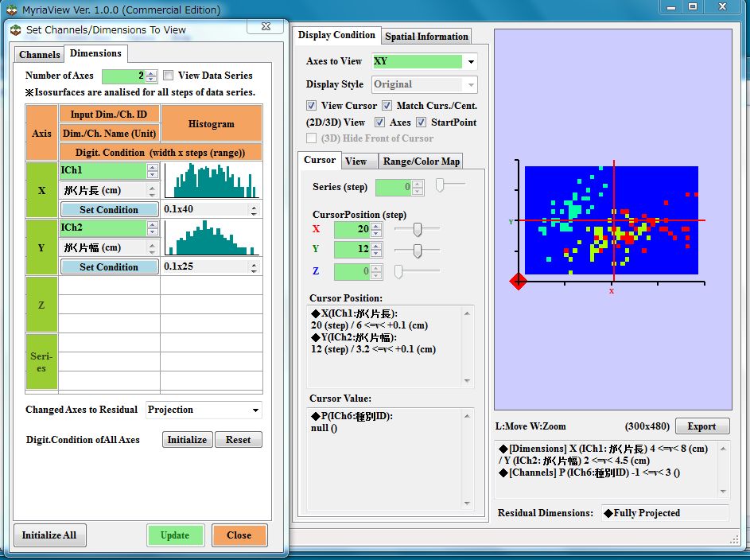Click the Y cursor position step field

pos(352,251)
